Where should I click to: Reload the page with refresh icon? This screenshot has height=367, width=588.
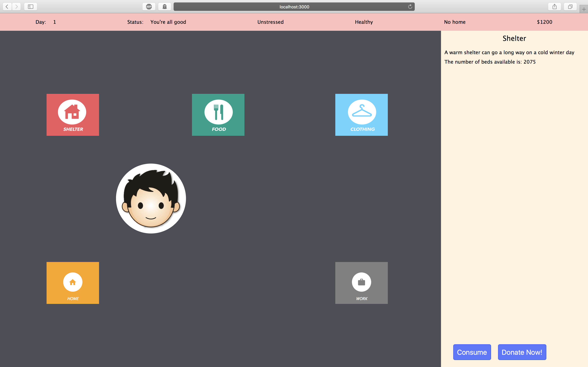[x=410, y=7]
